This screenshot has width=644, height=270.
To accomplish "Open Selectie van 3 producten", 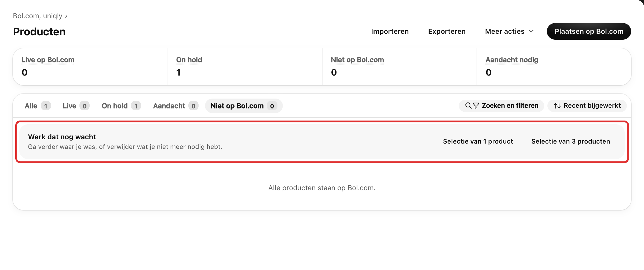I will 571,141.
